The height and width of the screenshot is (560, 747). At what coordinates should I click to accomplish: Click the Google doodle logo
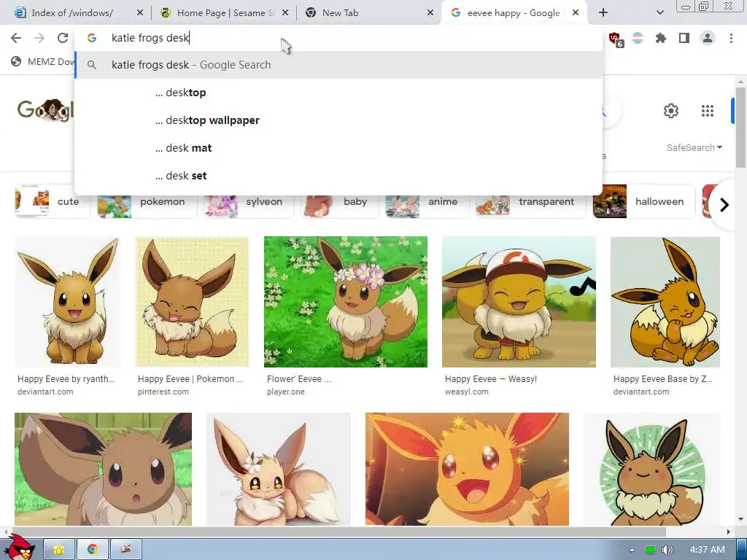[x=46, y=111]
